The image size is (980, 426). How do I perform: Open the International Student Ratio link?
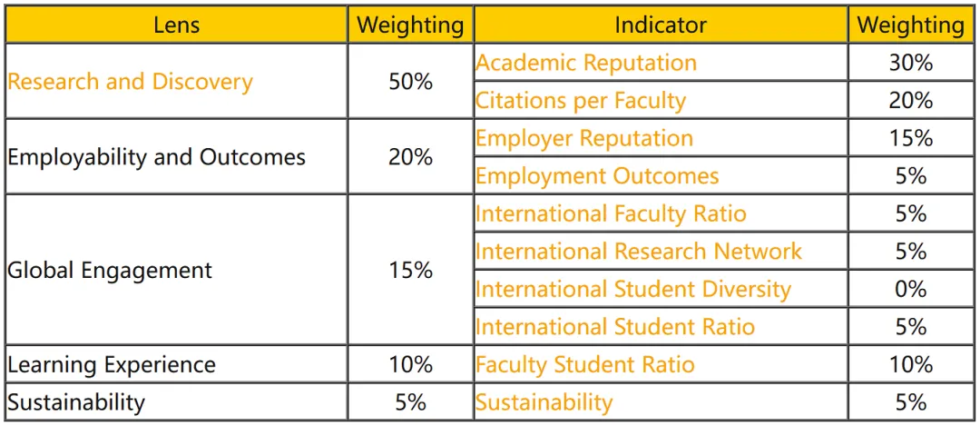tap(615, 326)
